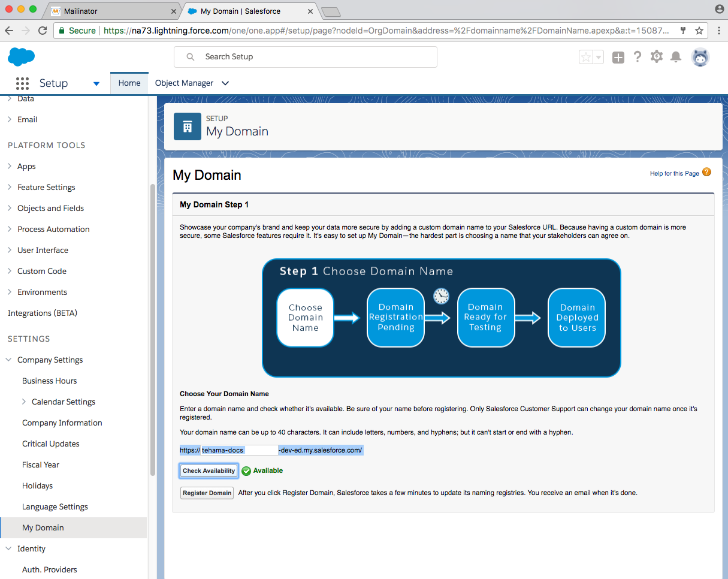Open the Object Manager tab
This screenshot has height=579, width=728.
coord(184,83)
